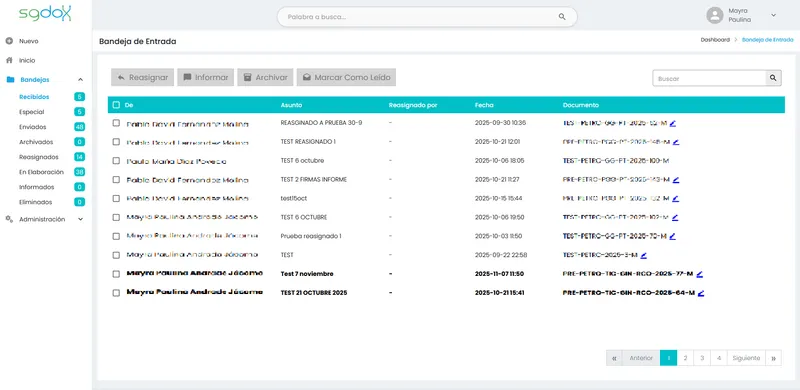Click the plus icon next to Nuevo
Image resolution: width=800 pixels, height=390 pixels.
[x=9, y=41]
